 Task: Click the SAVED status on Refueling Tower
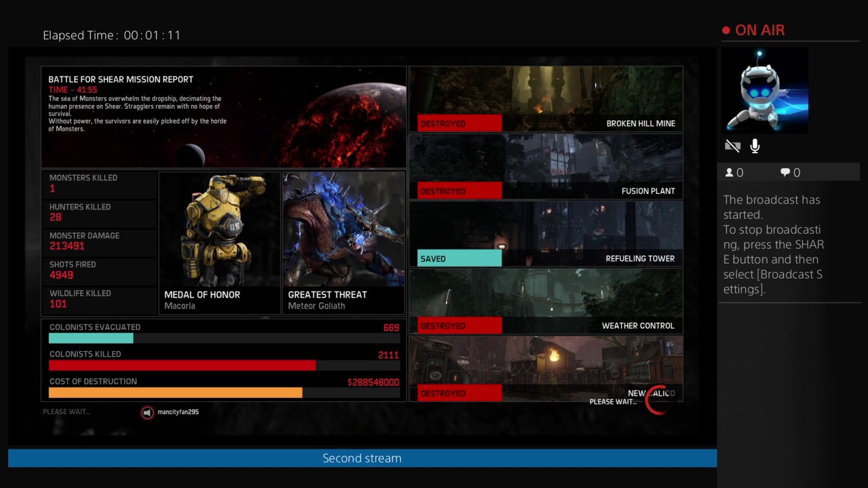pos(460,258)
